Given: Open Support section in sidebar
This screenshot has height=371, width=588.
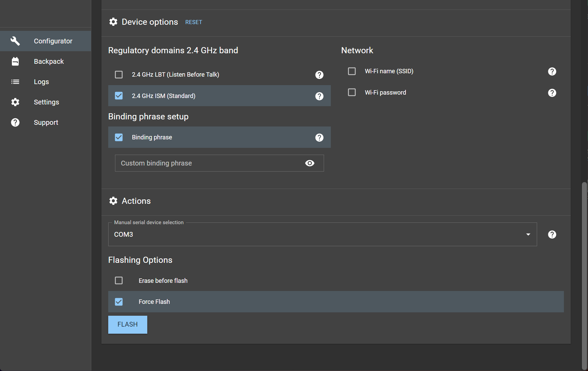Looking at the screenshot, I should click(45, 122).
